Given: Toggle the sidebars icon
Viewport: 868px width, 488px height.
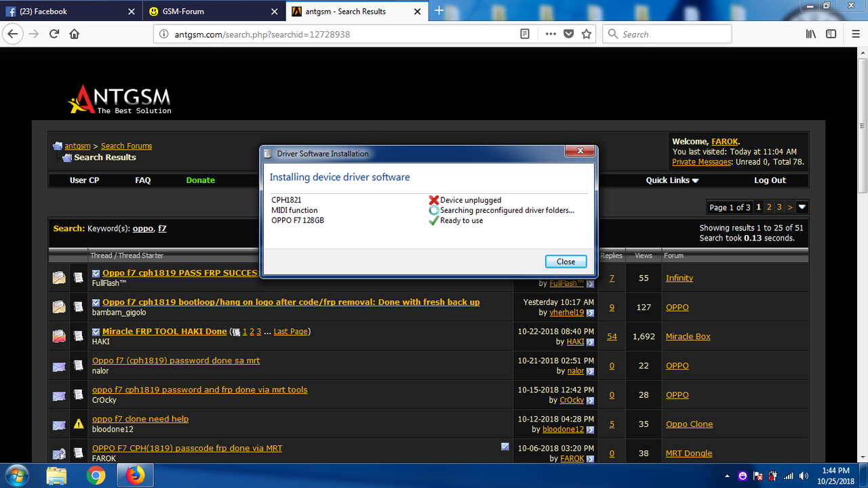Looking at the screenshot, I should tap(831, 34).
